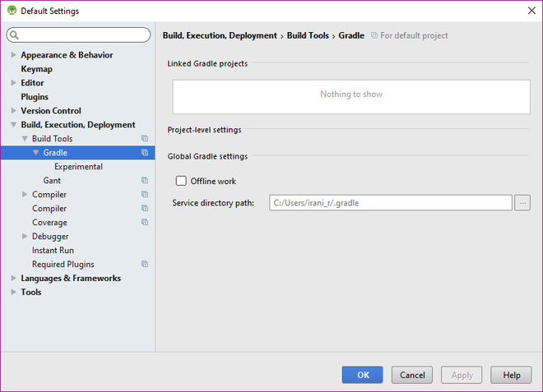This screenshot has height=392, width=543.
Task: Click the search magnifier icon in settings search
Action: [x=14, y=35]
